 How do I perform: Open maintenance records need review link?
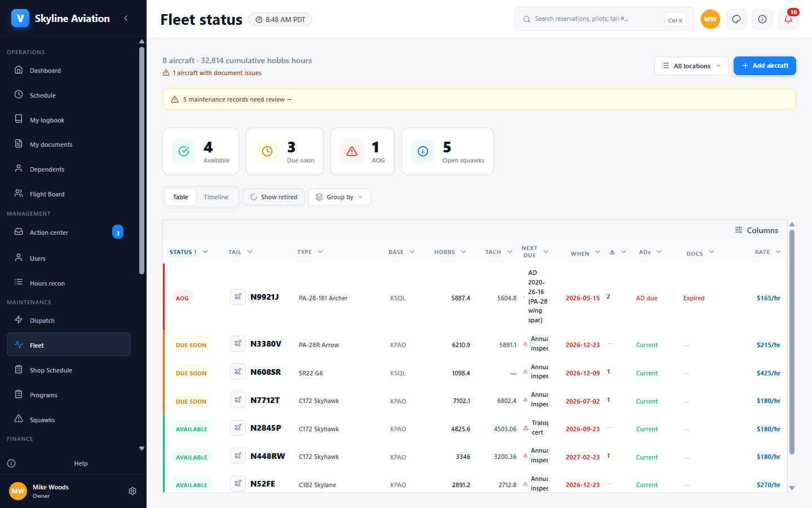(237, 99)
